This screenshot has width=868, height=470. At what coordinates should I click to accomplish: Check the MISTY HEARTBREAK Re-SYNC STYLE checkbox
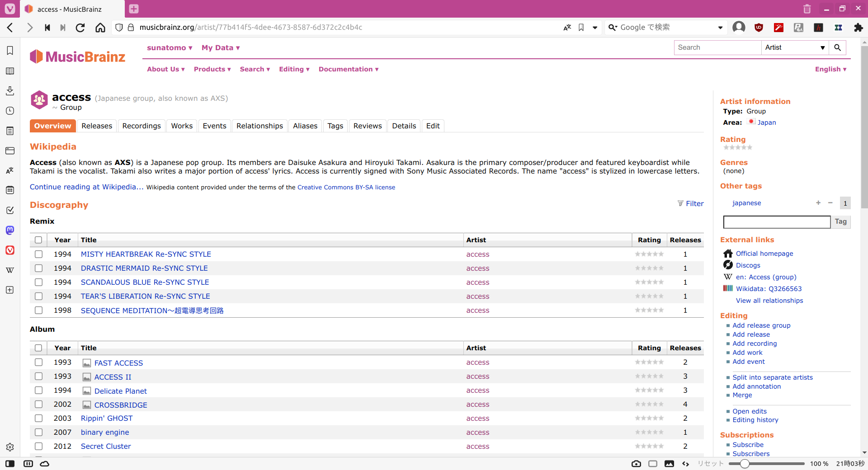point(39,254)
